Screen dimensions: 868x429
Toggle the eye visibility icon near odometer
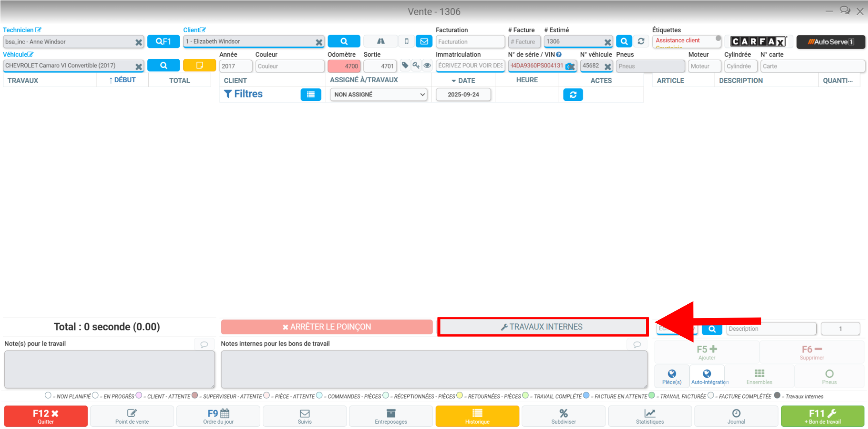point(427,65)
